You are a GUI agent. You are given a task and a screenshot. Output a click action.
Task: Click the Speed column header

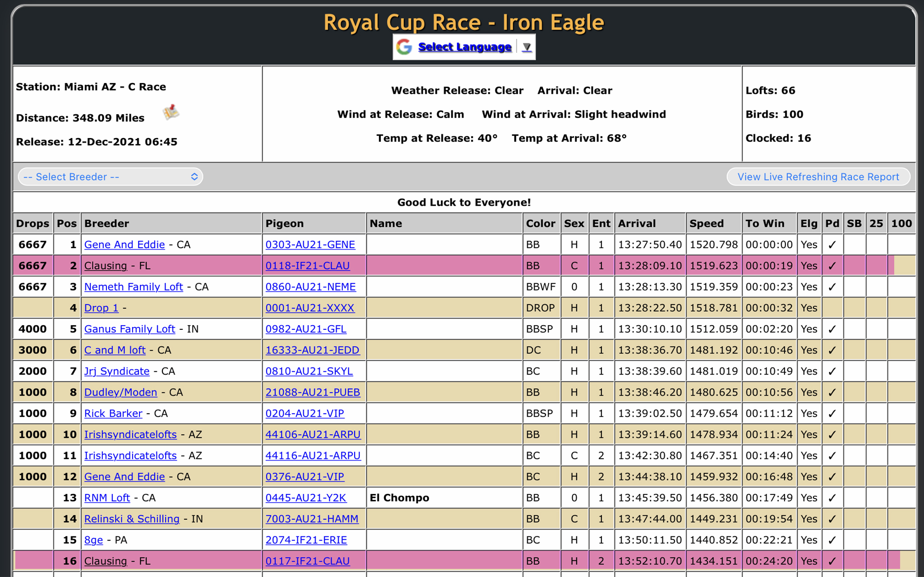pyautogui.click(x=707, y=223)
